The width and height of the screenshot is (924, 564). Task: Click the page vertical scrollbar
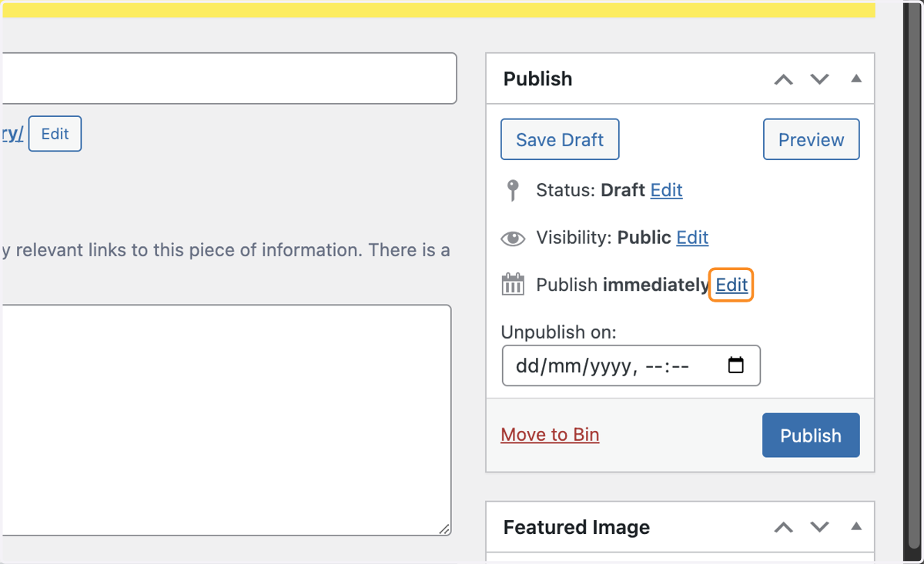913,277
